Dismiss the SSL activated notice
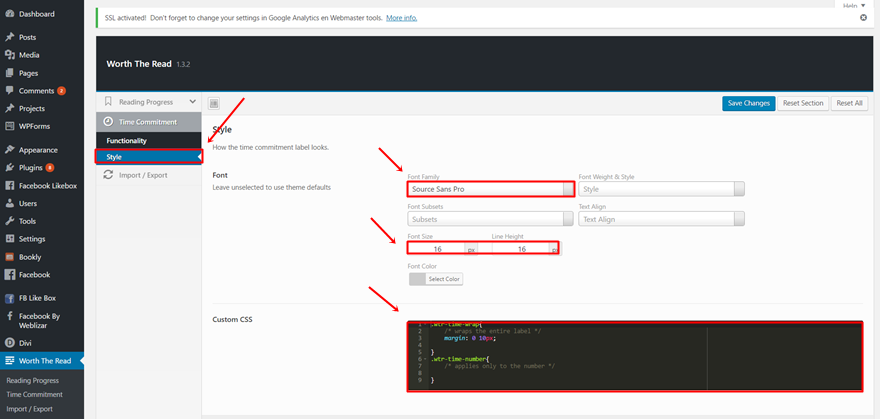 coord(864,18)
